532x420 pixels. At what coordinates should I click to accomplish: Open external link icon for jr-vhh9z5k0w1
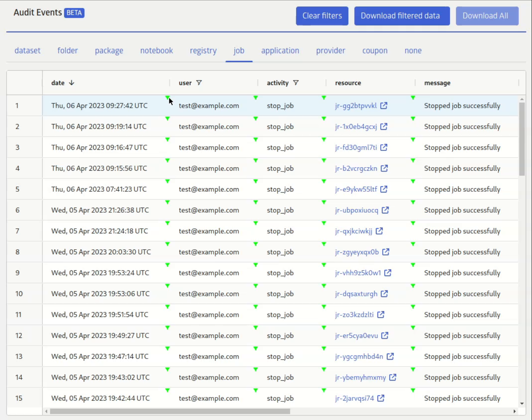(x=388, y=273)
